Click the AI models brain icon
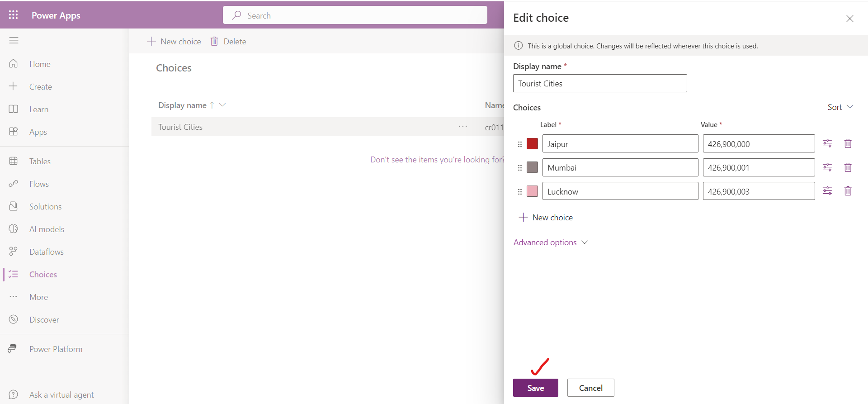This screenshot has height=404, width=868. (14, 228)
